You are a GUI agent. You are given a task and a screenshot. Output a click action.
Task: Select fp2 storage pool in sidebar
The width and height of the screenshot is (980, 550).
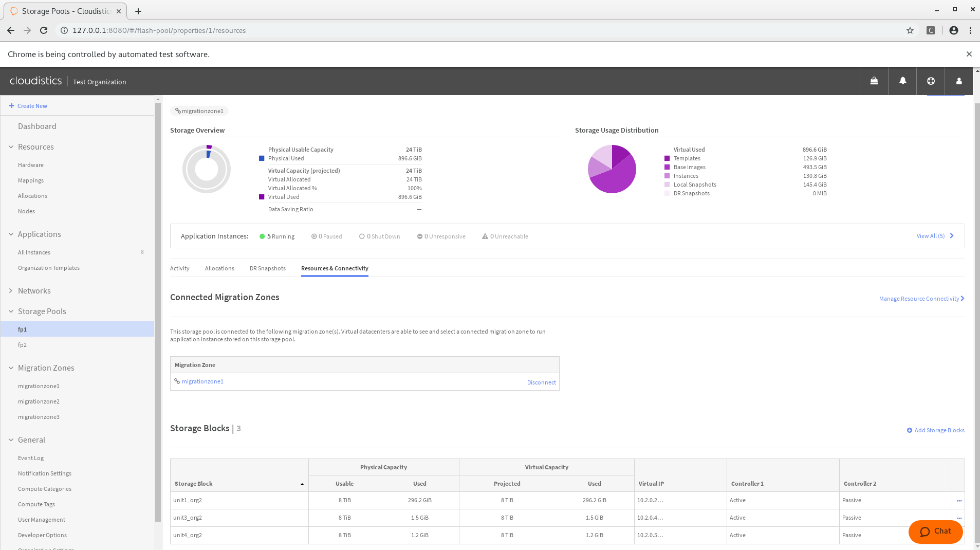click(x=22, y=345)
